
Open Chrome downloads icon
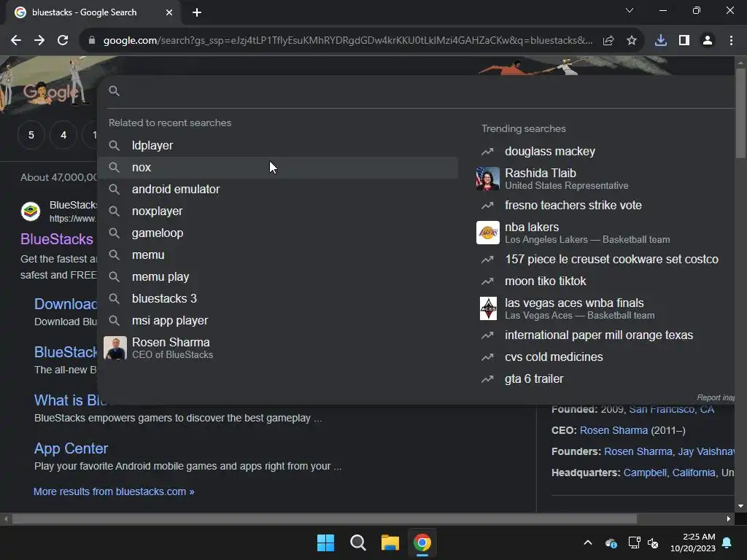pyautogui.click(x=661, y=41)
